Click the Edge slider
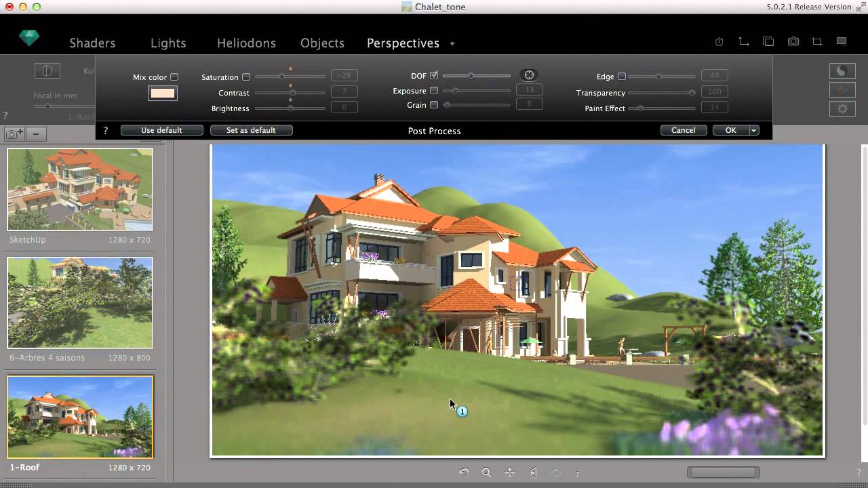This screenshot has height=488, width=868. pyautogui.click(x=662, y=77)
